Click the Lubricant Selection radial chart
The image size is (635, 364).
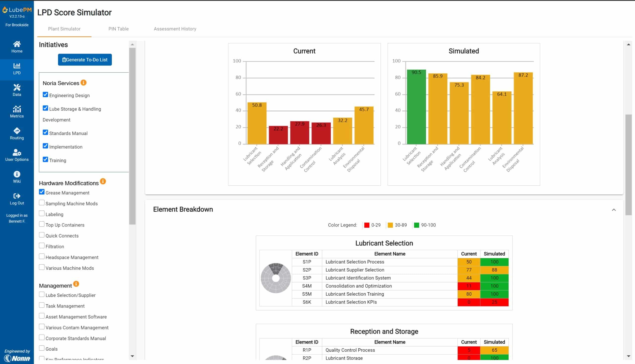click(x=276, y=278)
